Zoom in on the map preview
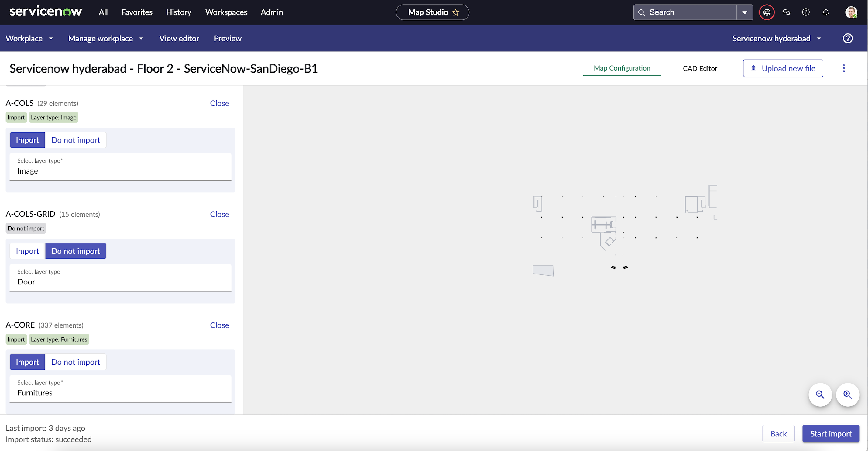The height and width of the screenshot is (451, 868). [x=847, y=394]
